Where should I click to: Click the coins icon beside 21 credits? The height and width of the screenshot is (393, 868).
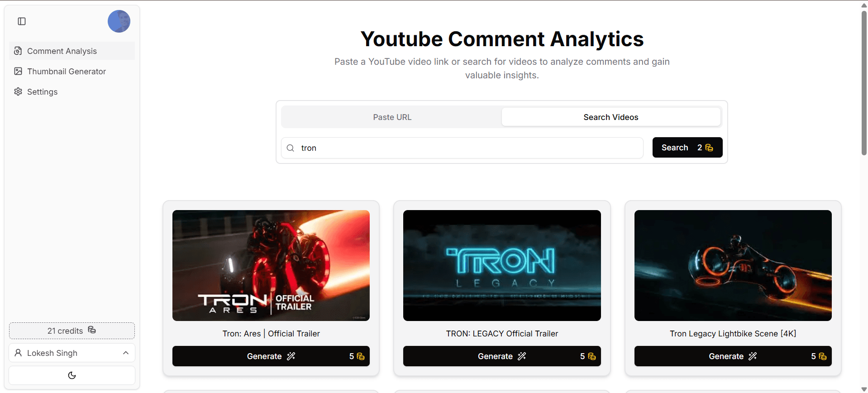(92, 330)
